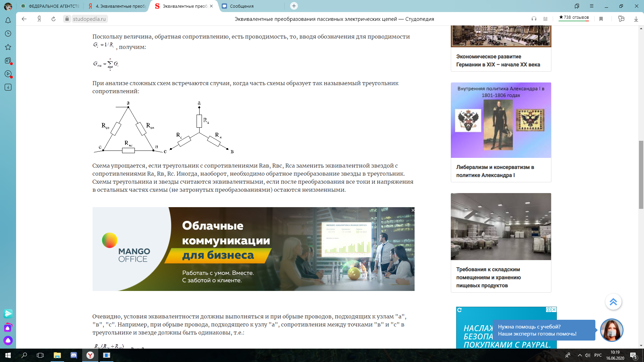Open Windows action center notifications
Screen dimensions: 644x362
(633, 355)
